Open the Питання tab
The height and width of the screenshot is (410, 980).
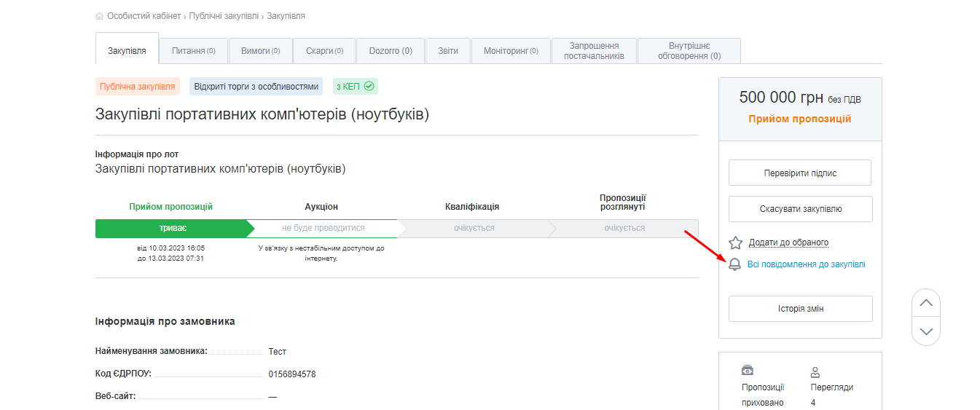pos(194,51)
